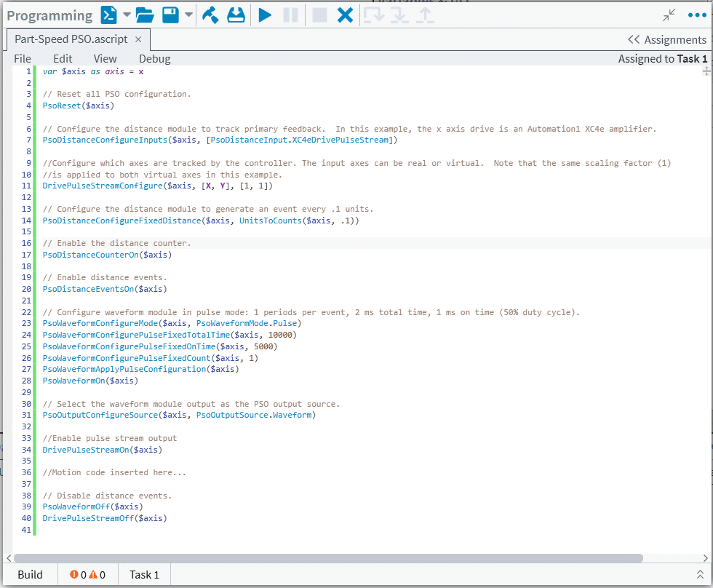The height and width of the screenshot is (588, 713).
Task: Expand the new file dropdown arrow
Action: click(x=125, y=15)
